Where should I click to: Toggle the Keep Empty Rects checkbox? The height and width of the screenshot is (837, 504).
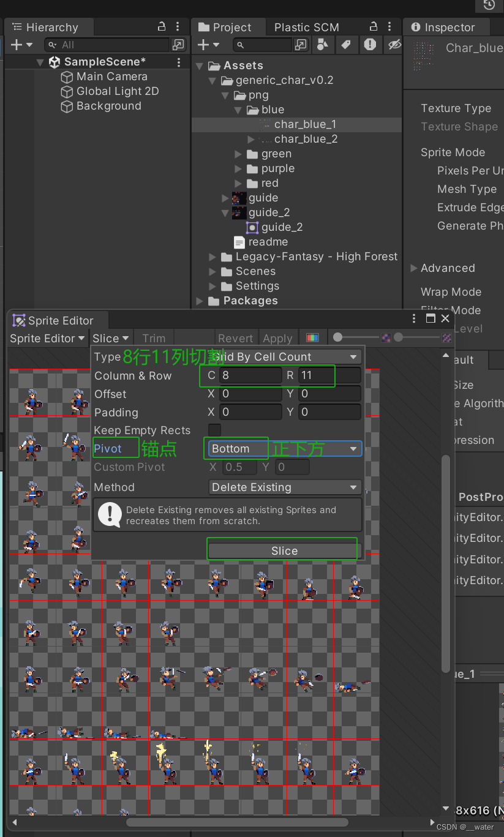click(214, 430)
